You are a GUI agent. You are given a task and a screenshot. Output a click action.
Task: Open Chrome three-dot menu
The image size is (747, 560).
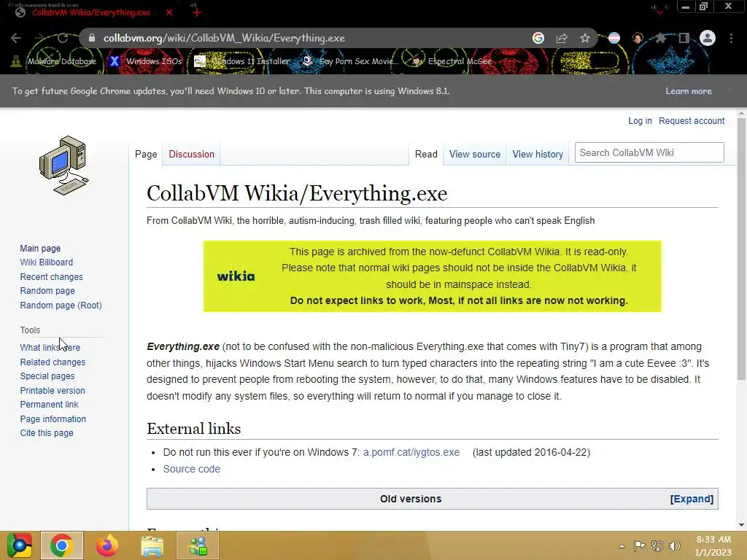731,38
